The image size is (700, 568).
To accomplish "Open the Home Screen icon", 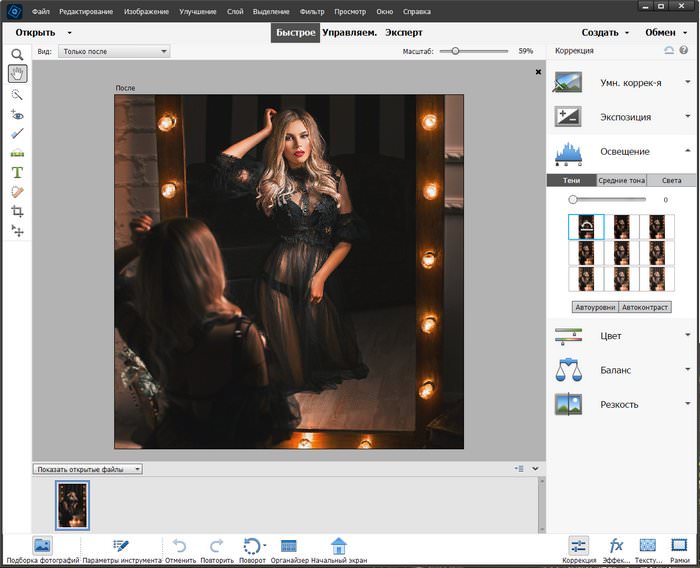I will 338,546.
